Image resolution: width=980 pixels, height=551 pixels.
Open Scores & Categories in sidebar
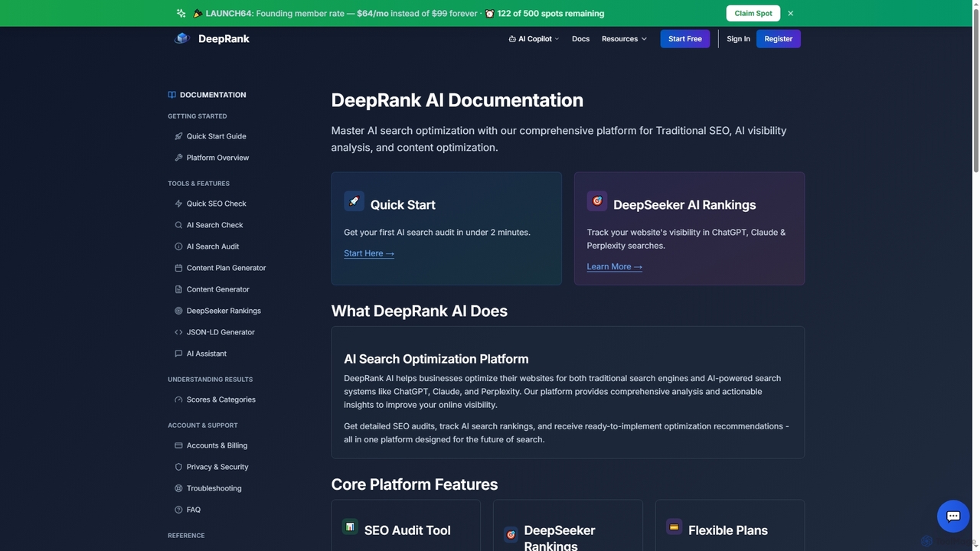(x=221, y=399)
